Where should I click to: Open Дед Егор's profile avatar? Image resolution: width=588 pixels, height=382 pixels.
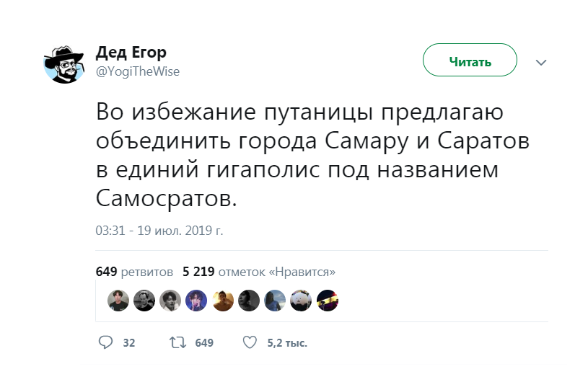tap(64, 63)
